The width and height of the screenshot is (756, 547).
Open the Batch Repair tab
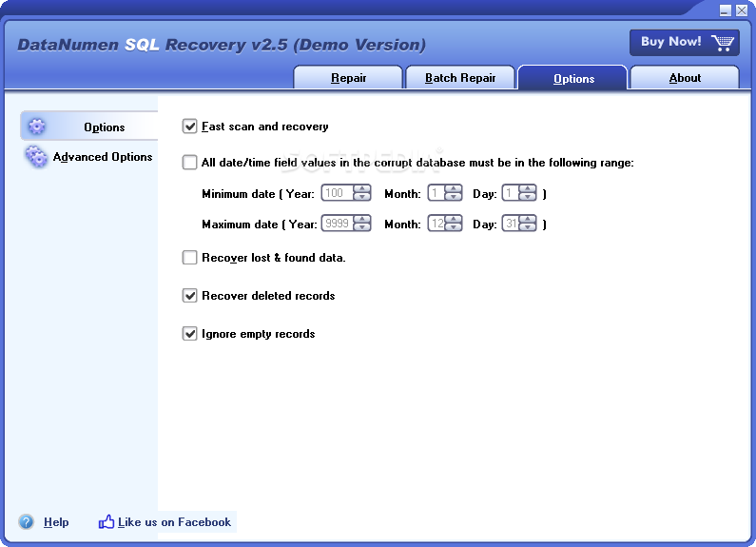[460, 78]
